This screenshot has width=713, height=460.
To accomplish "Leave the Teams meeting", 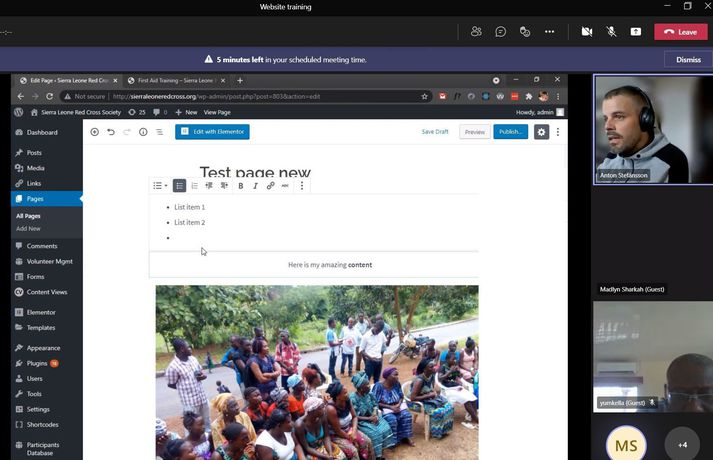I will click(x=681, y=32).
